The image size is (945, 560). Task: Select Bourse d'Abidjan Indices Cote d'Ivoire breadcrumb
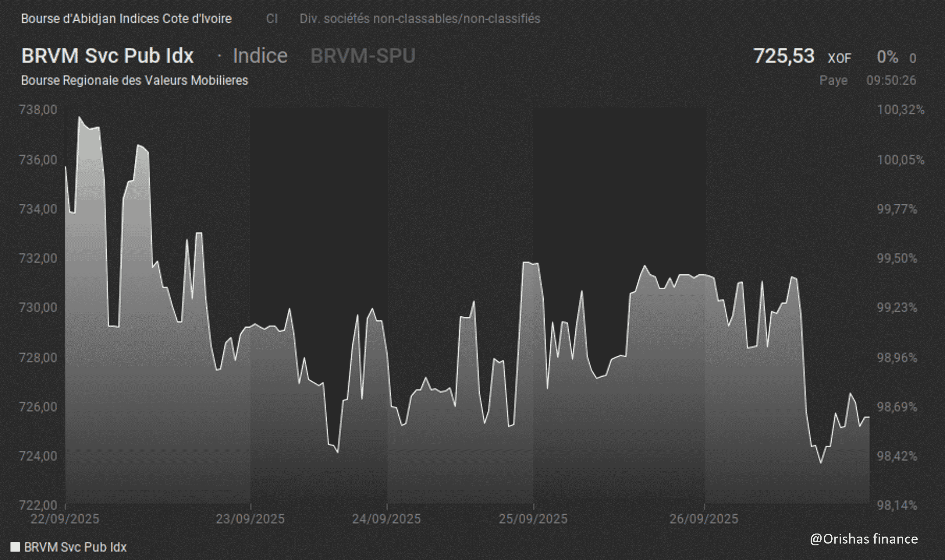pyautogui.click(x=126, y=19)
